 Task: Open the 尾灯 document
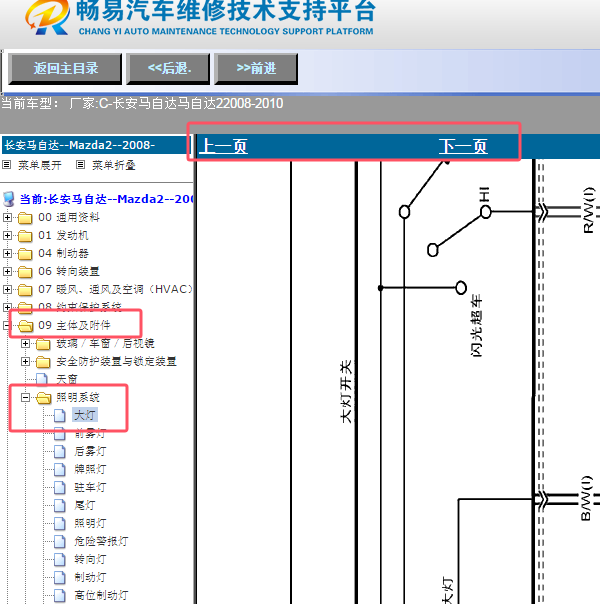[84, 505]
